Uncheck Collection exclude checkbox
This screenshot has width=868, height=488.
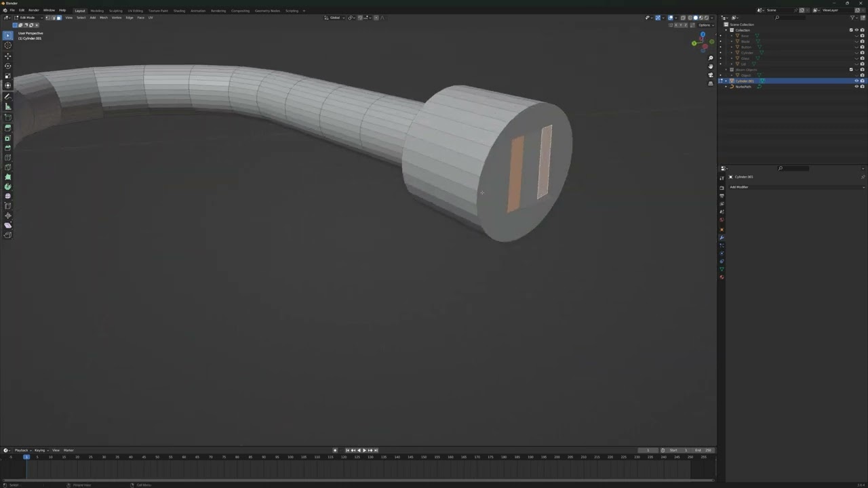[851, 30]
